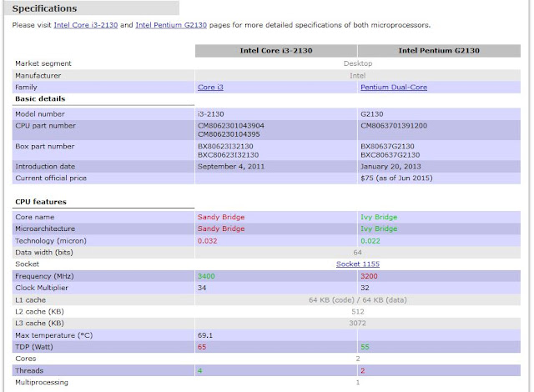
Task: Click the CM8062301043904 part number
Action: pyautogui.click(x=231, y=126)
